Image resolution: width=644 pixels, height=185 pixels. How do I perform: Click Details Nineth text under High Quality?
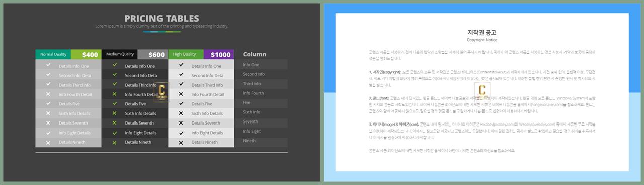tap(204, 143)
